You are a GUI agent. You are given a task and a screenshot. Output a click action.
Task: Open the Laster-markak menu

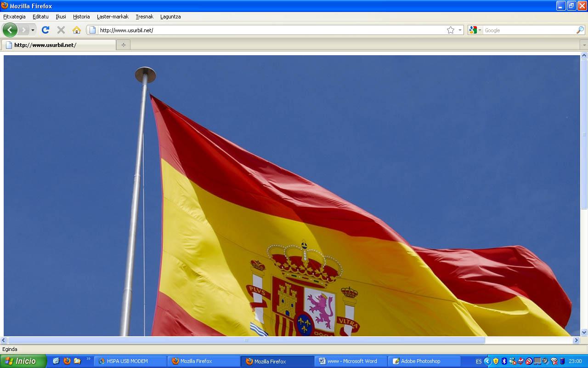pyautogui.click(x=113, y=17)
